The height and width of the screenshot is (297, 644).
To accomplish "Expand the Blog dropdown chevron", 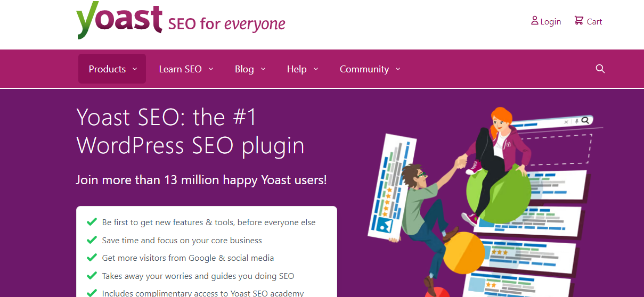I will [x=264, y=69].
